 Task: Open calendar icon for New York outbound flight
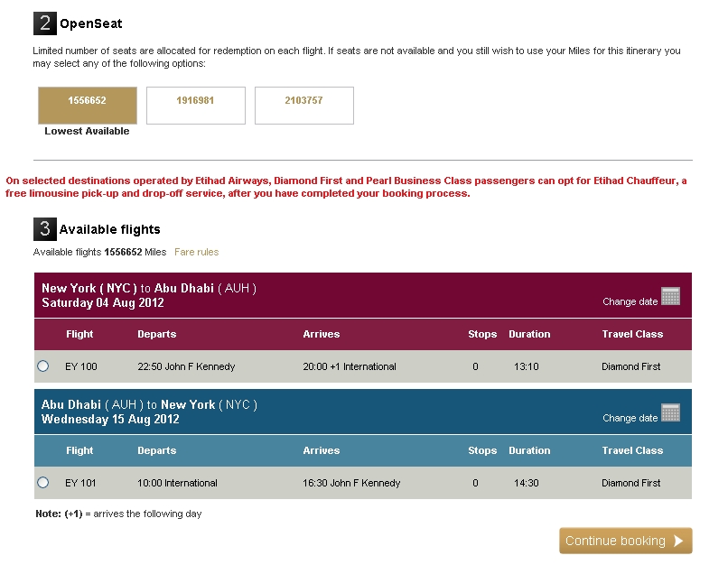point(670,296)
